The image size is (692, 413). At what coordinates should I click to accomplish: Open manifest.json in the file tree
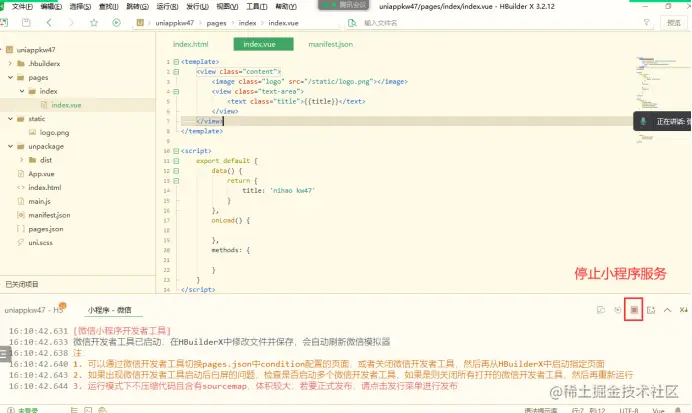click(49, 215)
